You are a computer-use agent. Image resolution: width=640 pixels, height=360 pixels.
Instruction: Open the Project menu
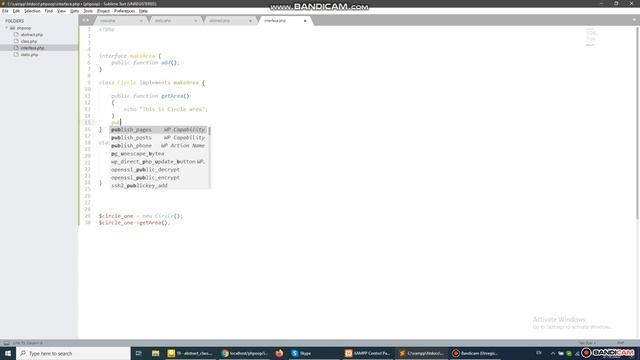click(x=103, y=11)
